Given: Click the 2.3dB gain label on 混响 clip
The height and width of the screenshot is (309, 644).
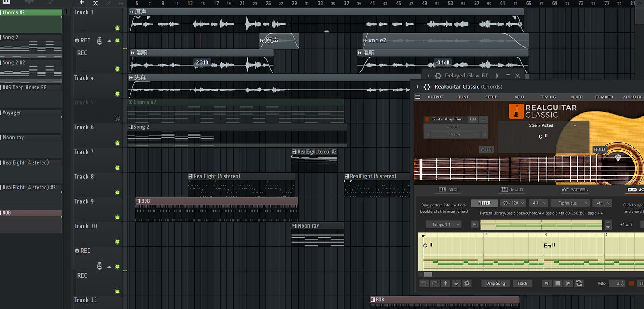Looking at the screenshot, I should coord(202,63).
